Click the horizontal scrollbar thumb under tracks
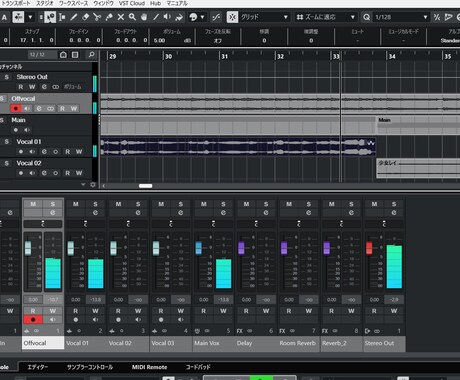The width and height of the screenshot is (460, 380). tap(146, 186)
